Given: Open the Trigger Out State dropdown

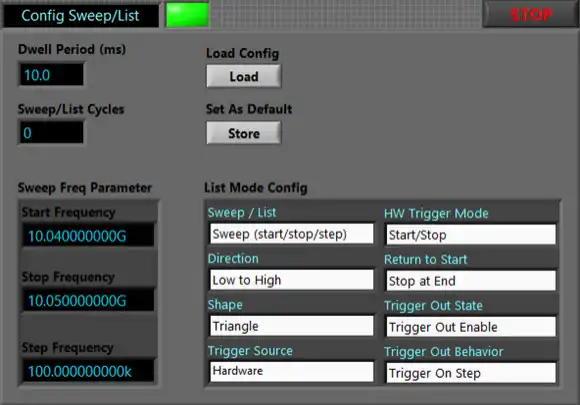Looking at the screenshot, I should (471, 327).
